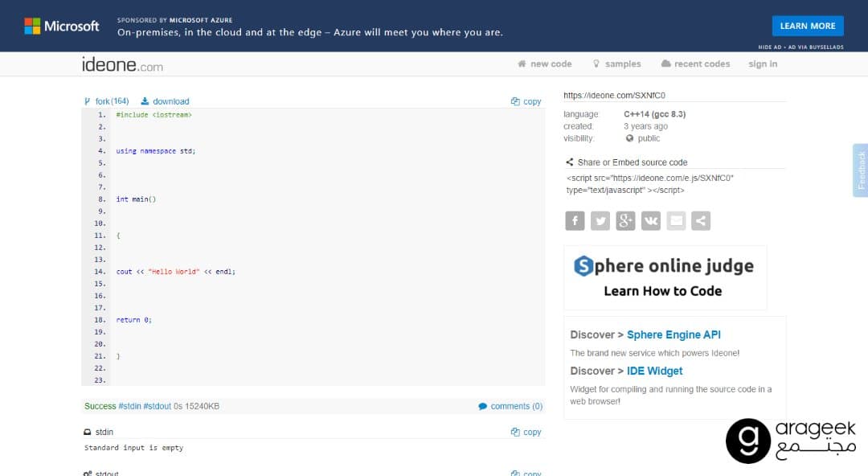Click the #stdout hashtag link
868x476 pixels.
pyautogui.click(x=158, y=406)
